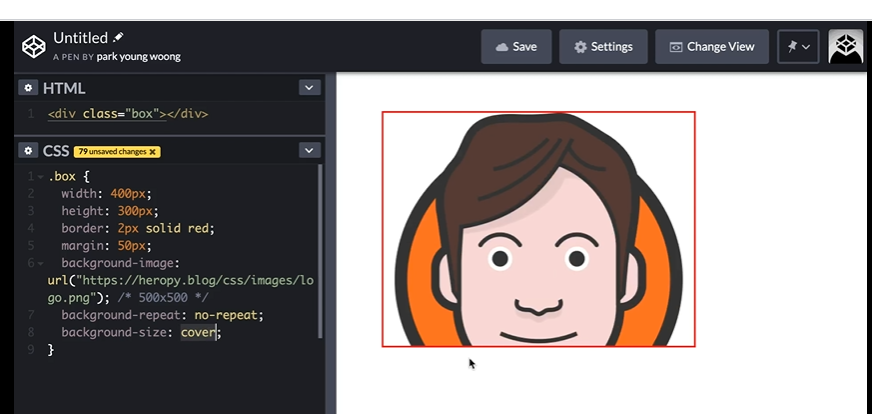Screen dimensions: 872x414
Task: Click the 500x500 comment text
Action: point(163,298)
